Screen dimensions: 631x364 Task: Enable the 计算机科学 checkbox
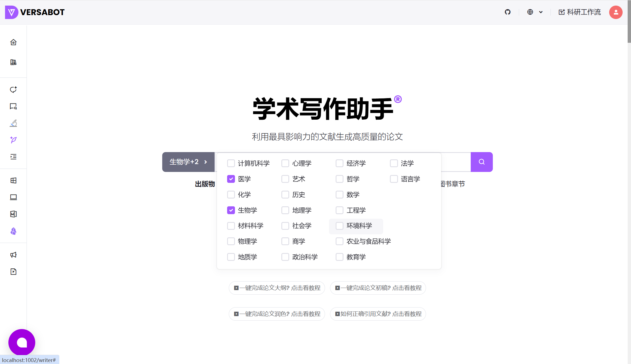pyautogui.click(x=231, y=163)
